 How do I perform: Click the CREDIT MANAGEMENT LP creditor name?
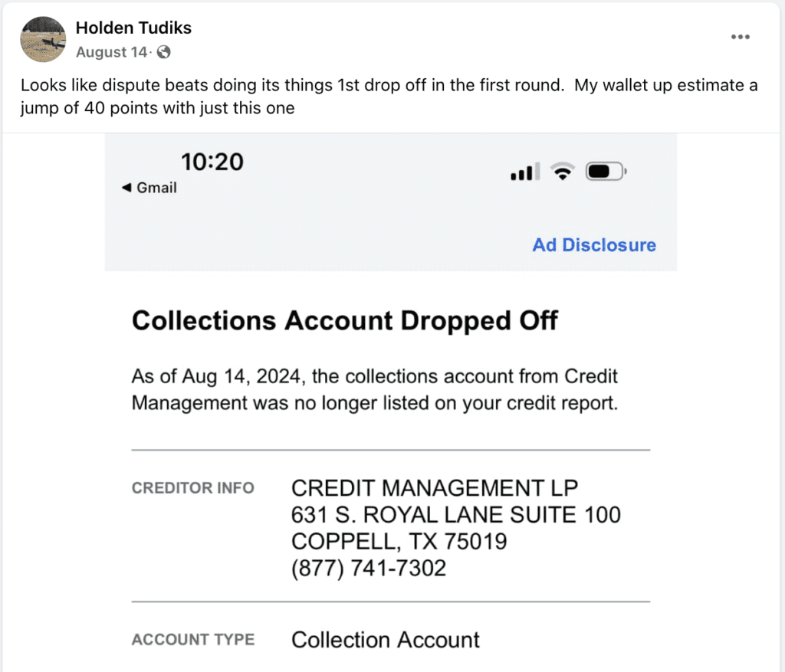[435, 488]
